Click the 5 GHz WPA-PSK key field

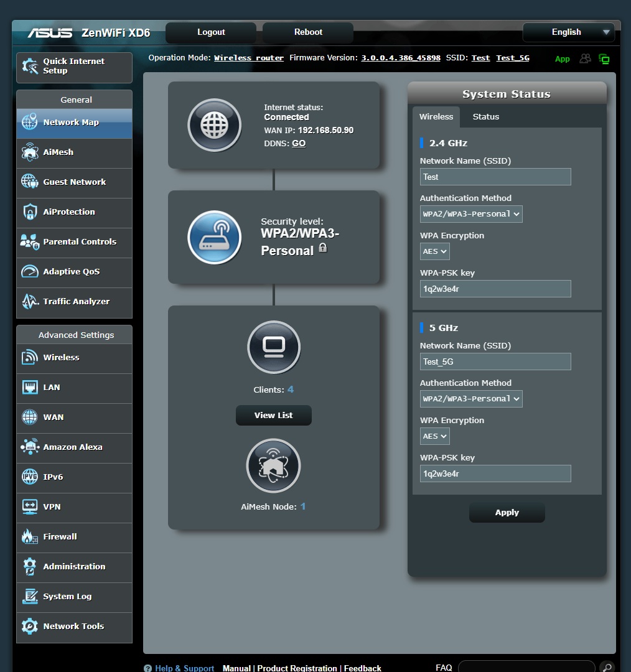[x=495, y=474]
